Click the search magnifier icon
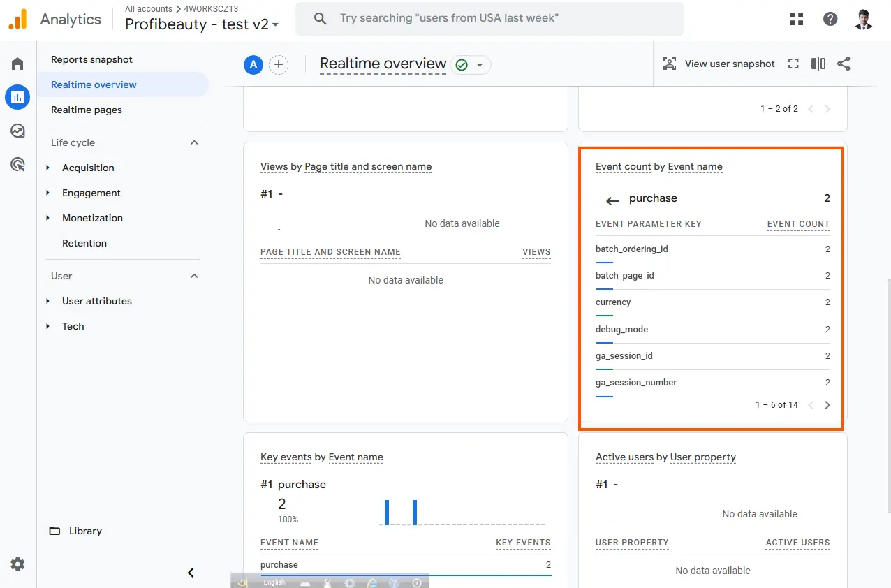Screen dimensions: 891x588 click(321, 19)
